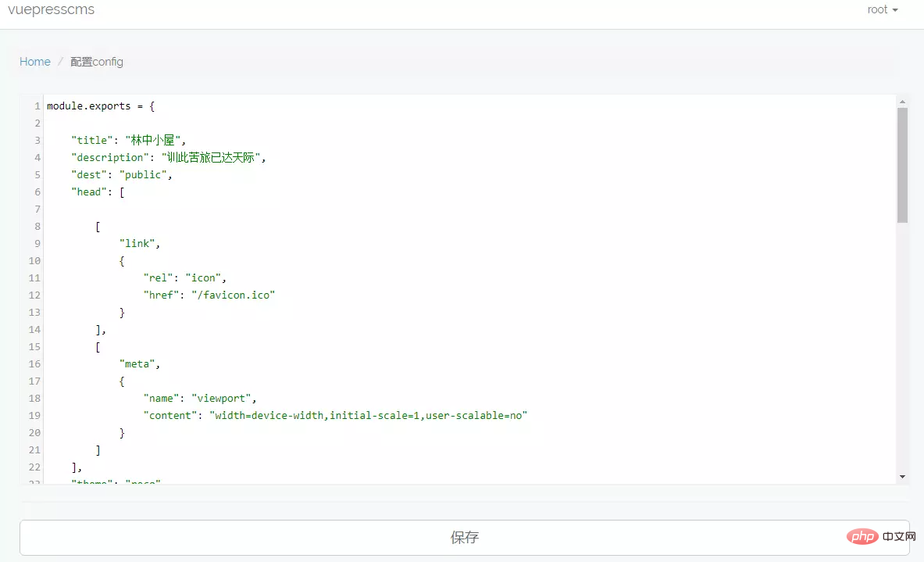
Task: Click the vuepresscms brand title
Action: pyautogui.click(x=51, y=10)
